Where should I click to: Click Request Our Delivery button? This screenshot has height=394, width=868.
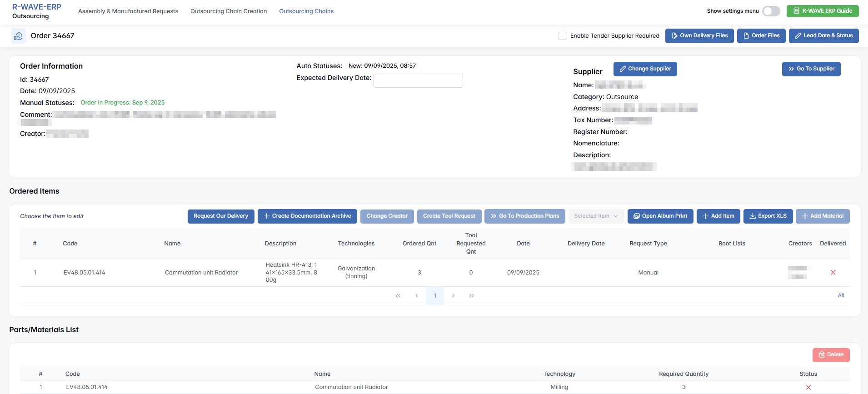pyautogui.click(x=220, y=216)
